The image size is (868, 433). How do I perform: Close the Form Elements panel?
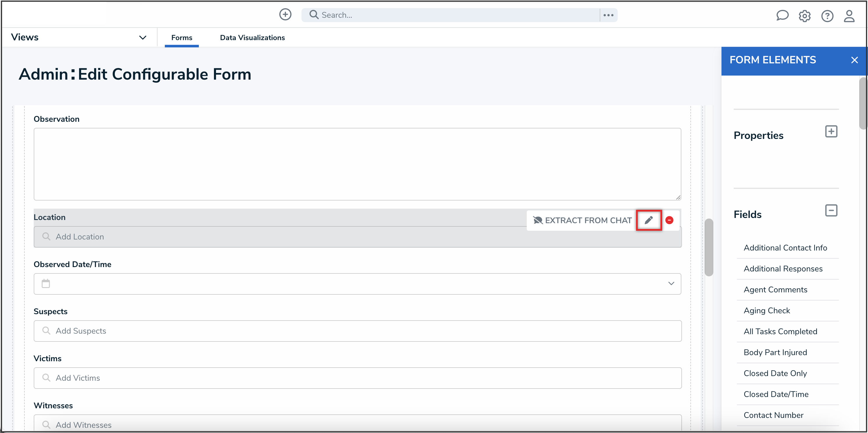point(854,60)
